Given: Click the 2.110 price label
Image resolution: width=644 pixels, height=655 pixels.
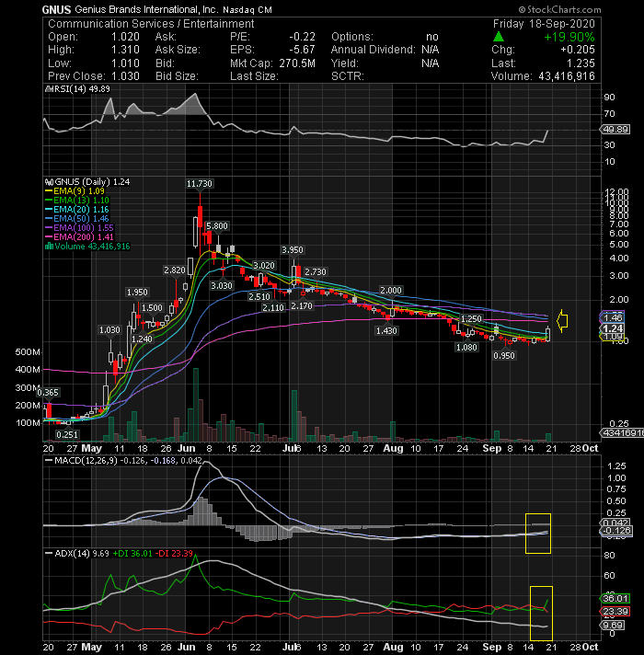Looking at the screenshot, I should click(x=273, y=308).
